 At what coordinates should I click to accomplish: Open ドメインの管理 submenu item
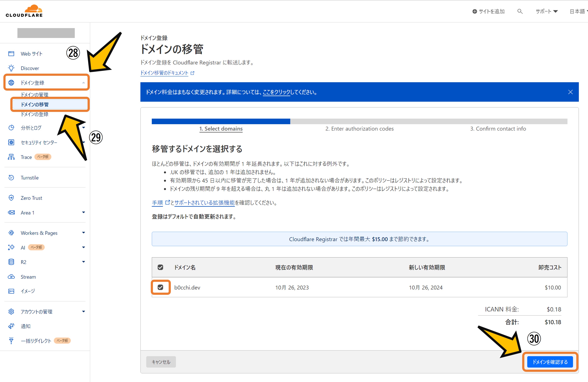click(35, 94)
